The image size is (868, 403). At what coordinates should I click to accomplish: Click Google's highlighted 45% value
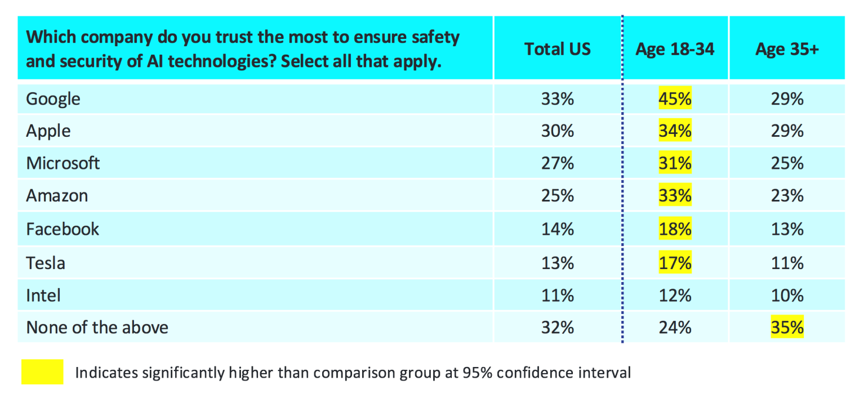675,99
